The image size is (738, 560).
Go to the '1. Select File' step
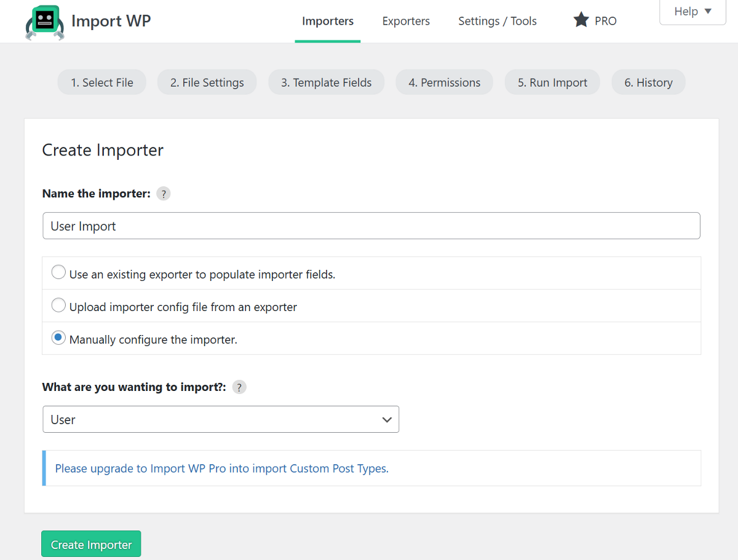coord(101,82)
